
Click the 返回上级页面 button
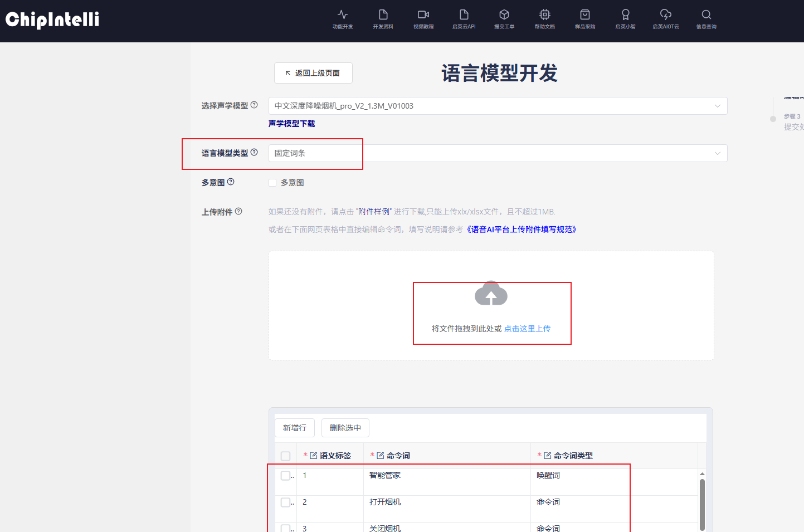coord(313,73)
